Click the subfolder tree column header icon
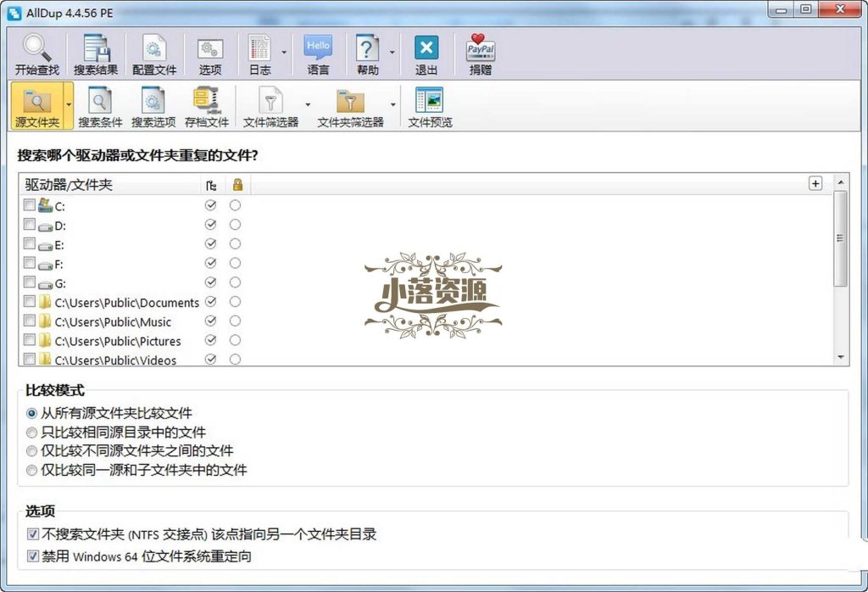 (x=211, y=185)
